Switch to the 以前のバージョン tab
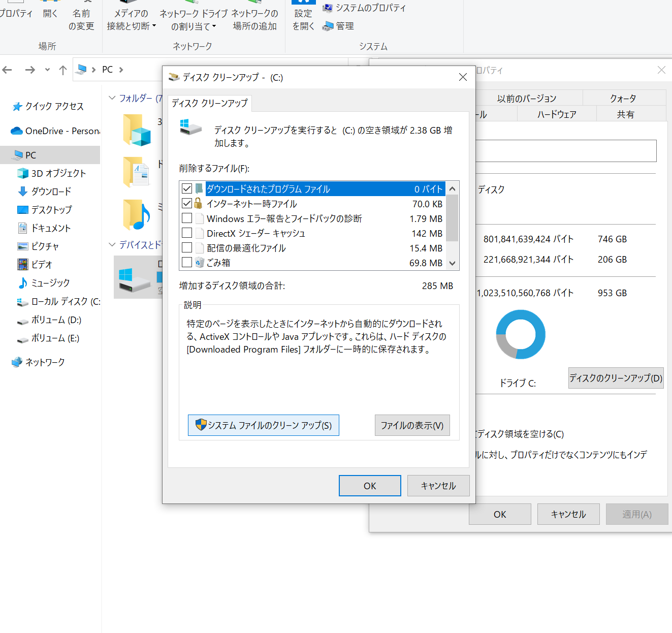Screen dimensions: 672x633 pyautogui.click(x=526, y=99)
